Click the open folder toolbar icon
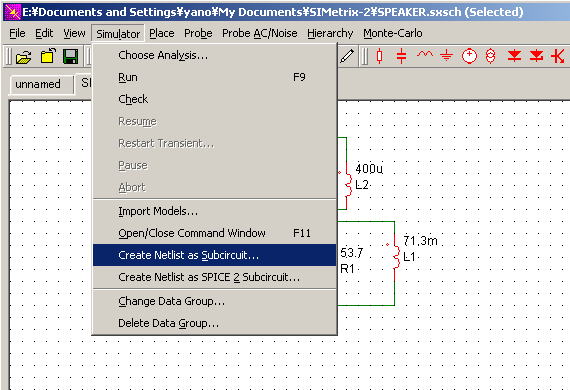The width and height of the screenshot is (570, 390). (24, 57)
